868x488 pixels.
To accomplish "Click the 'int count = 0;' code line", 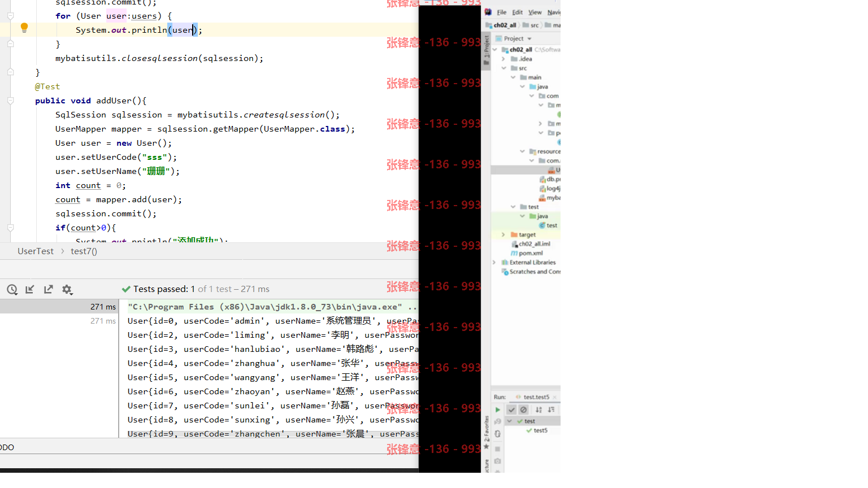I will coord(90,185).
